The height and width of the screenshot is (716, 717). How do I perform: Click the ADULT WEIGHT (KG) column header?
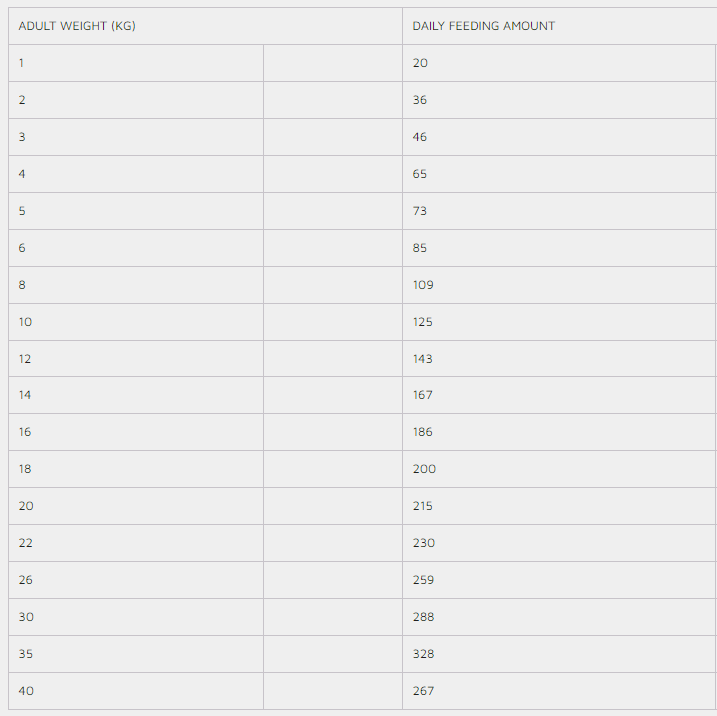pos(77,26)
